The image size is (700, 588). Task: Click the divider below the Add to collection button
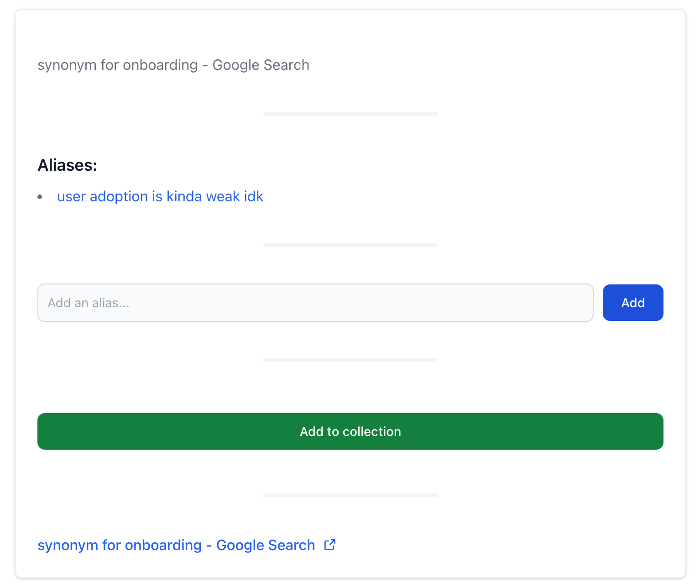click(x=350, y=495)
